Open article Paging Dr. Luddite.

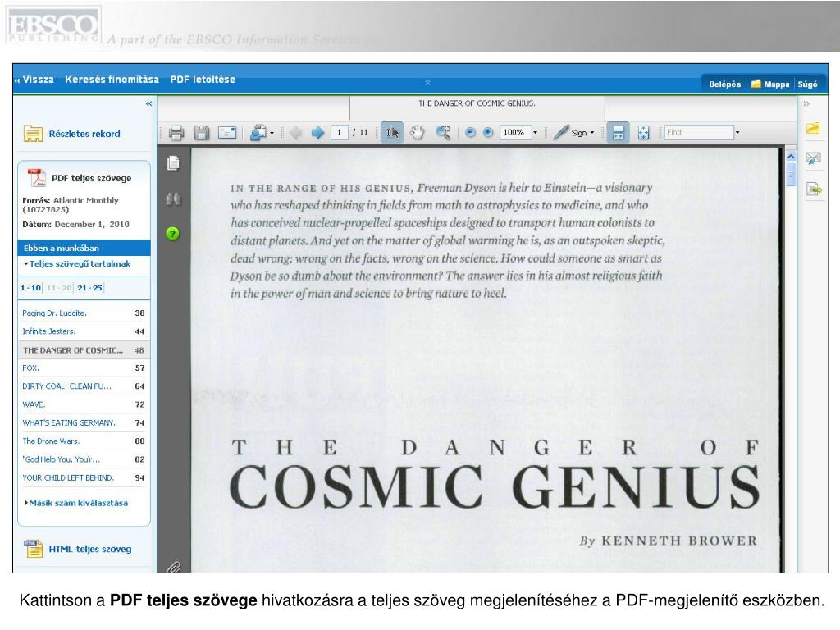[x=54, y=313]
